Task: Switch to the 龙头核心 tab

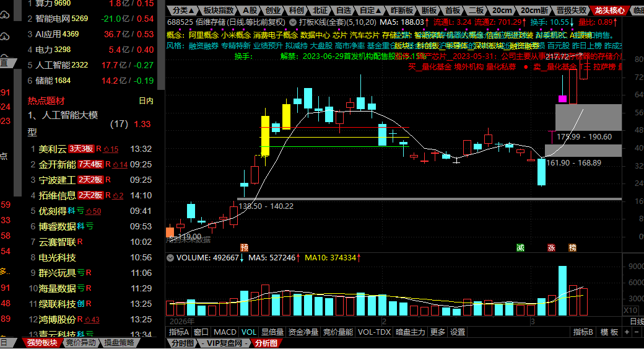Action: [x=609, y=10]
